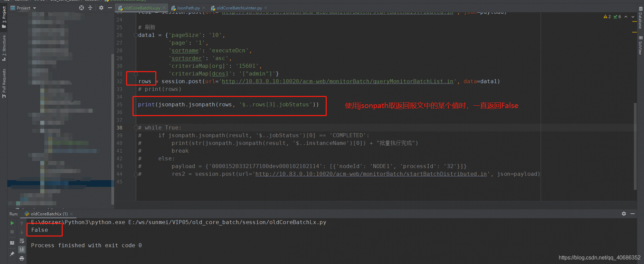Collapse all in Project tool window

coord(90,8)
